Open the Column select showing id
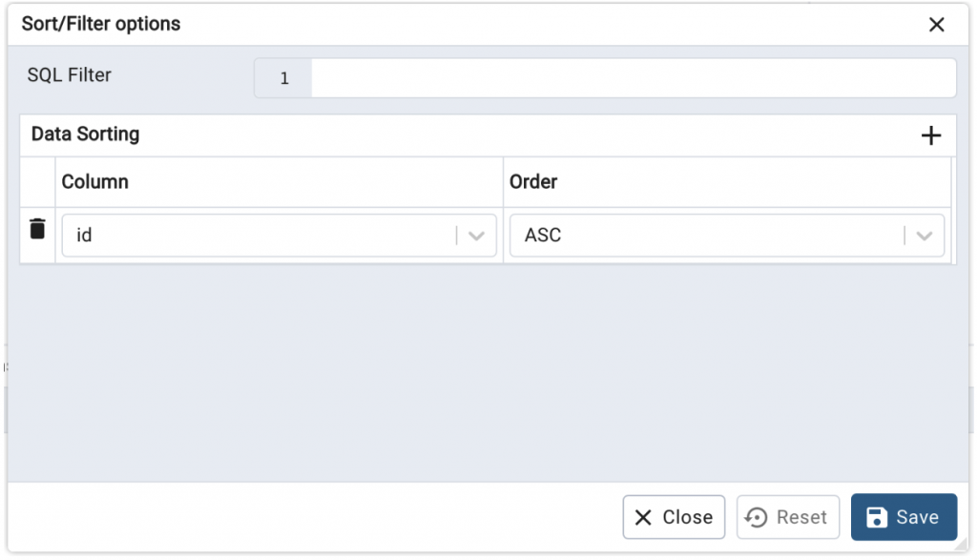This screenshot has height=560, width=977. [258, 235]
